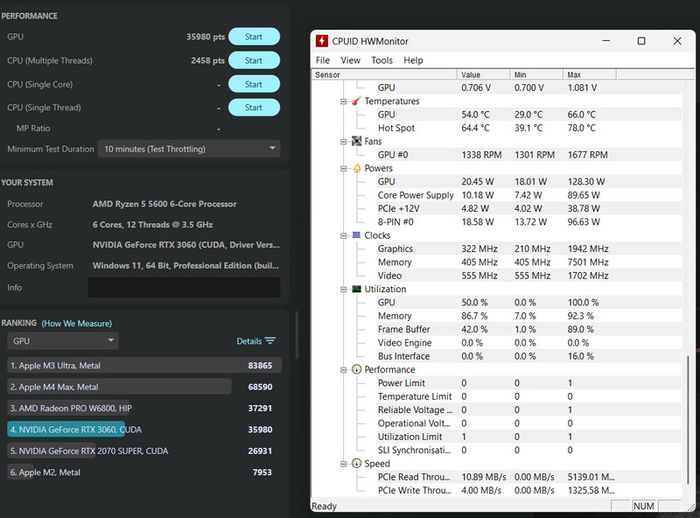The width and height of the screenshot is (700, 518).
Task: Click the NUM status bar indicator
Action: (643, 506)
